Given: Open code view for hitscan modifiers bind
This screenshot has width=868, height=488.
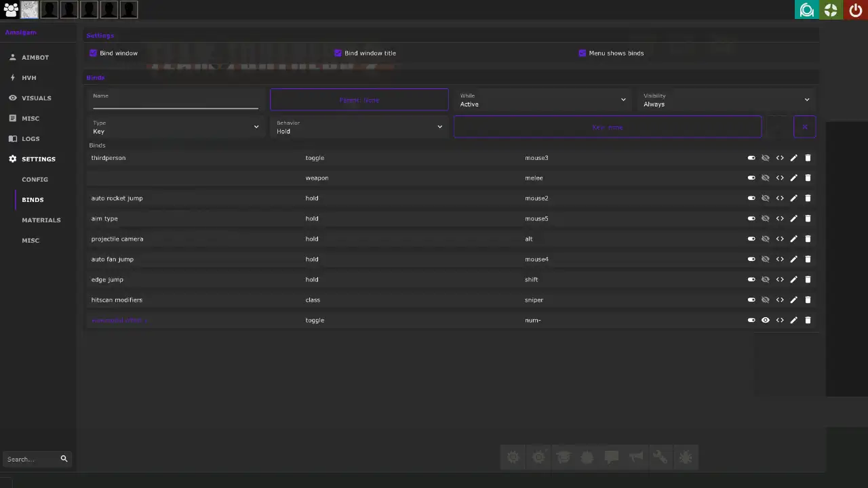Looking at the screenshot, I should coord(780,300).
